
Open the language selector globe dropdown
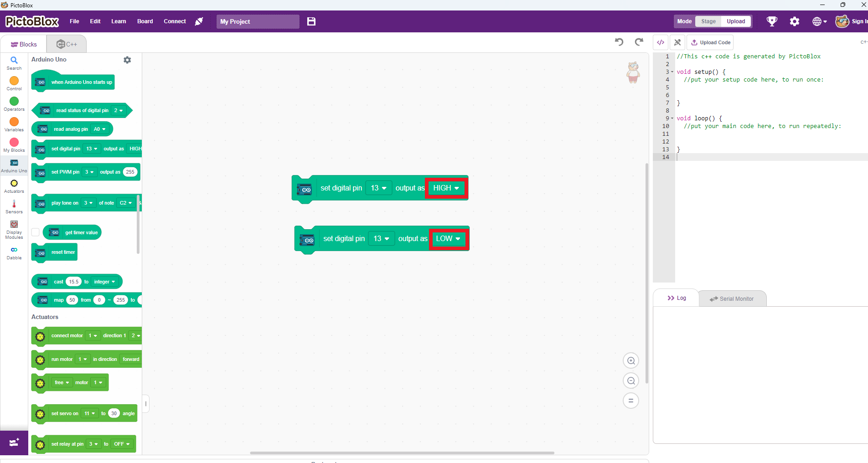click(x=819, y=21)
